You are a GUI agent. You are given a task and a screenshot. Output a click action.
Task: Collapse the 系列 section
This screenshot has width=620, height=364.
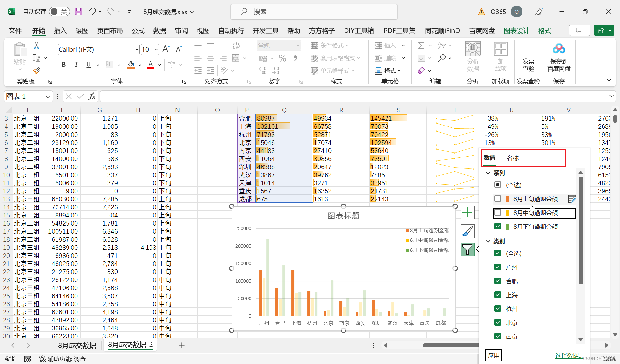click(x=488, y=173)
